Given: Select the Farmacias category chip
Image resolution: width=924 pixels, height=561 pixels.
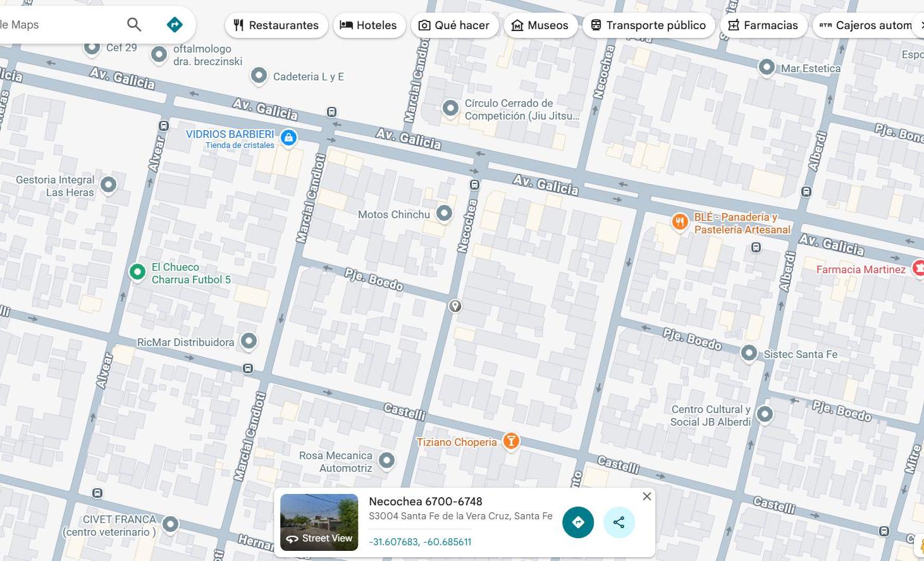Looking at the screenshot, I should click(x=763, y=25).
